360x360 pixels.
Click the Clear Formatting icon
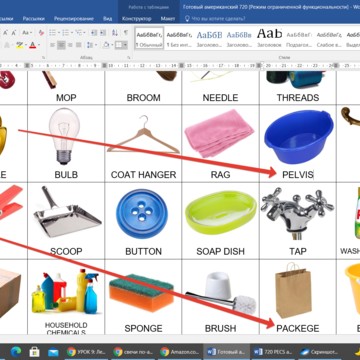pos(41,33)
